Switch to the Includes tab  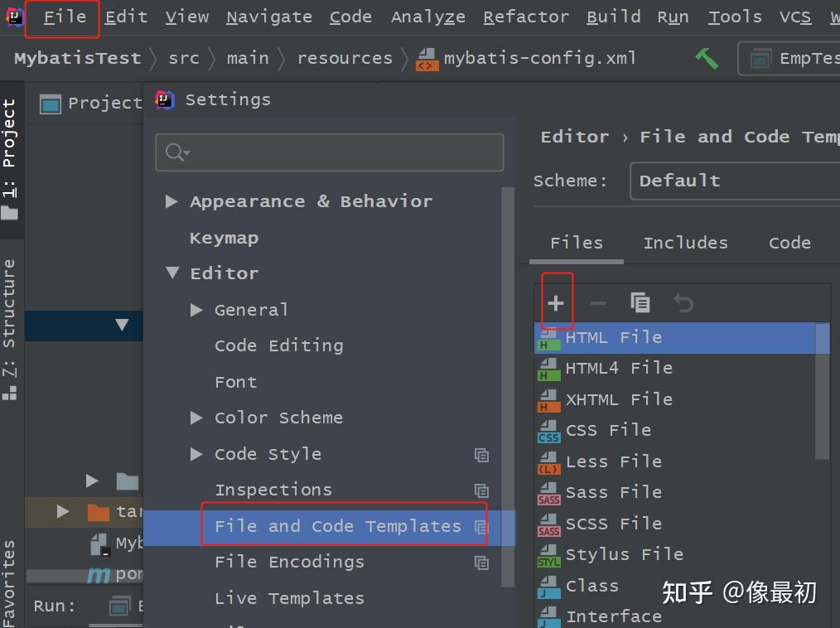(x=685, y=242)
